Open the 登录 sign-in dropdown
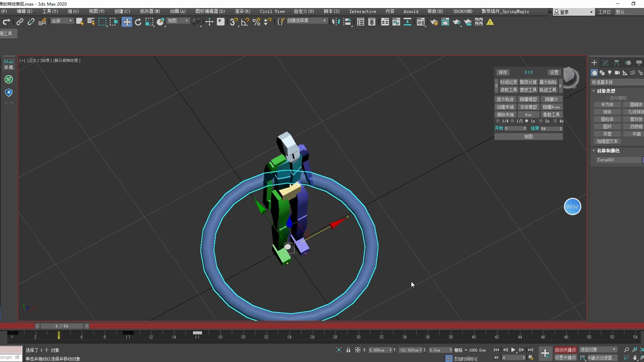This screenshot has width=644, height=362. point(573,12)
